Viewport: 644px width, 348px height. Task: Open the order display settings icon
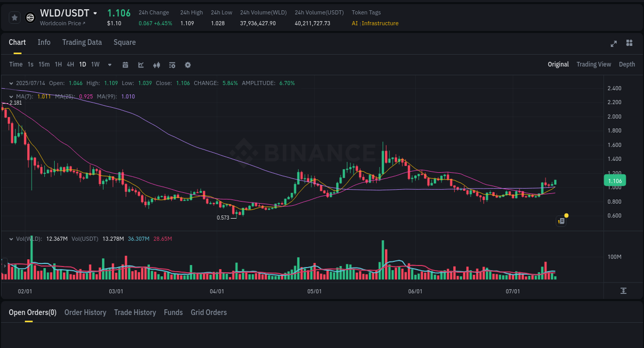[x=172, y=65]
